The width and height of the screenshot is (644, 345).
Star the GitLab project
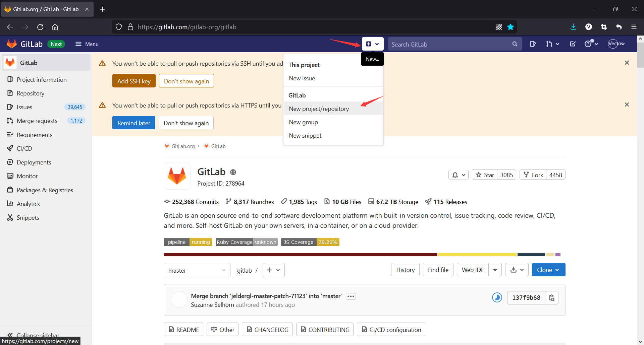point(485,175)
